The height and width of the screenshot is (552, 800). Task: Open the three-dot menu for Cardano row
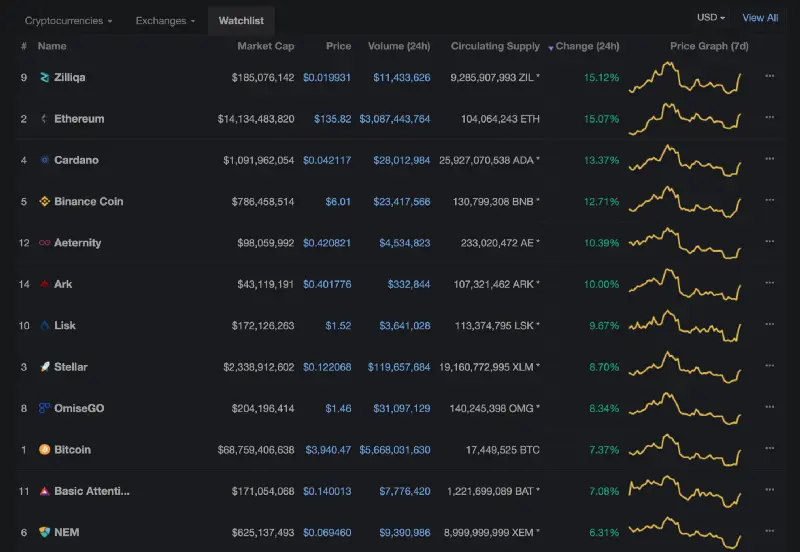(x=769, y=159)
